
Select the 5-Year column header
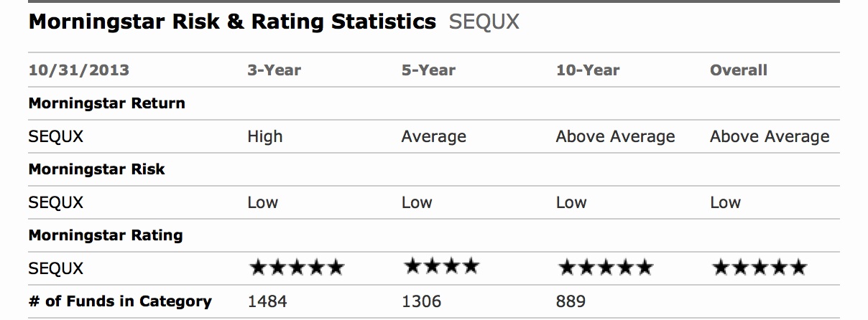pos(428,70)
